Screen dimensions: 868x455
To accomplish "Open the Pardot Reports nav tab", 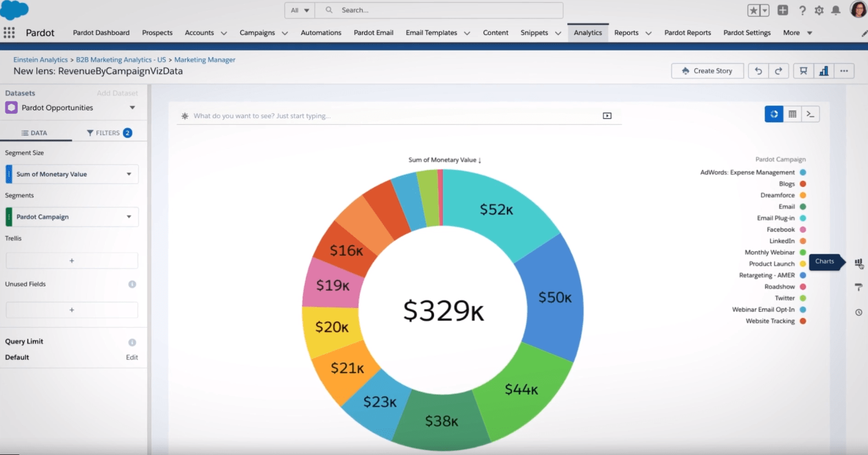I will (x=687, y=33).
